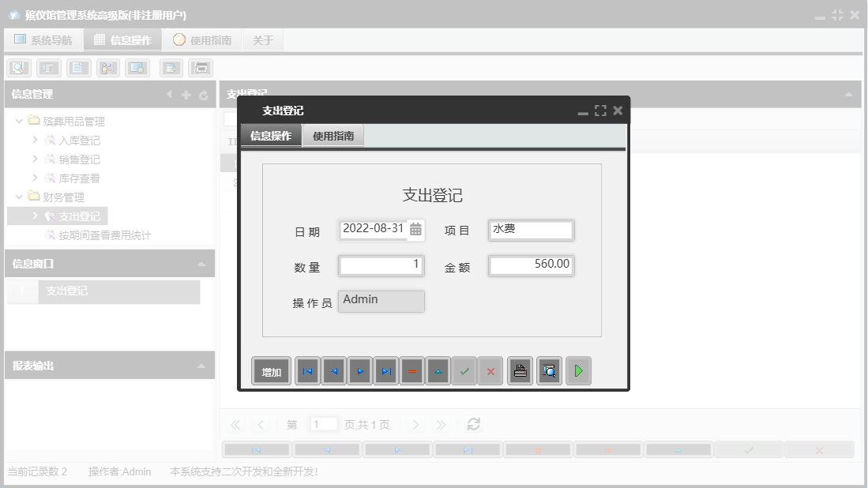Open print preview in the 支出登记 dialog

coord(549,370)
